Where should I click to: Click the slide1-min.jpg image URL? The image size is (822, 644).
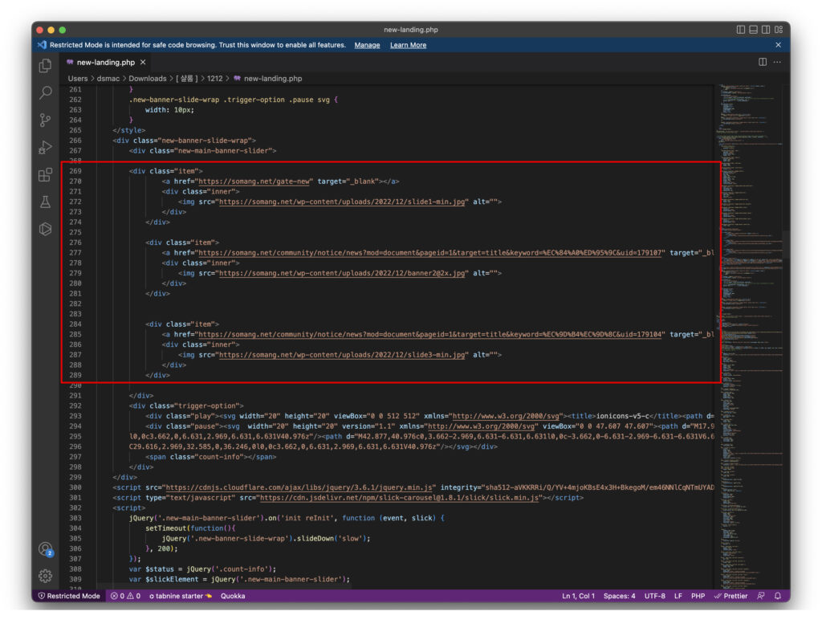(342, 202)
